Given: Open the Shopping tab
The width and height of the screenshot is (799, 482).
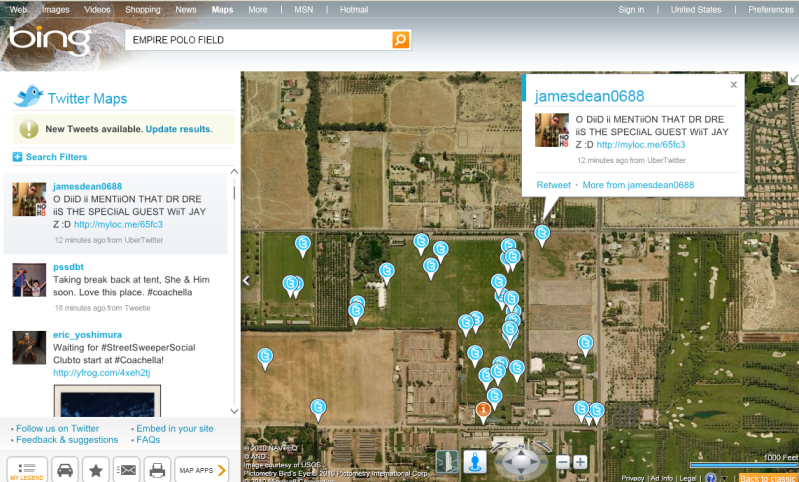Looking at the screenshot, I should click(143, 9).
